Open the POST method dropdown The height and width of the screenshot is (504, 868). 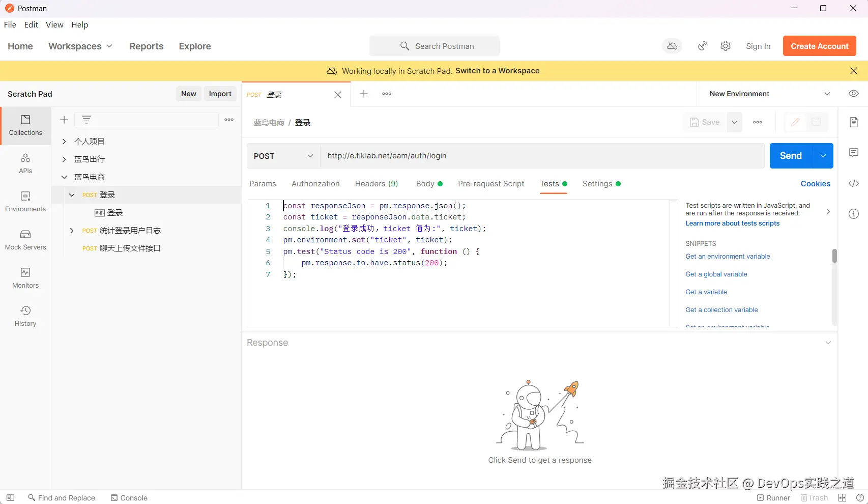pos(283,156)
